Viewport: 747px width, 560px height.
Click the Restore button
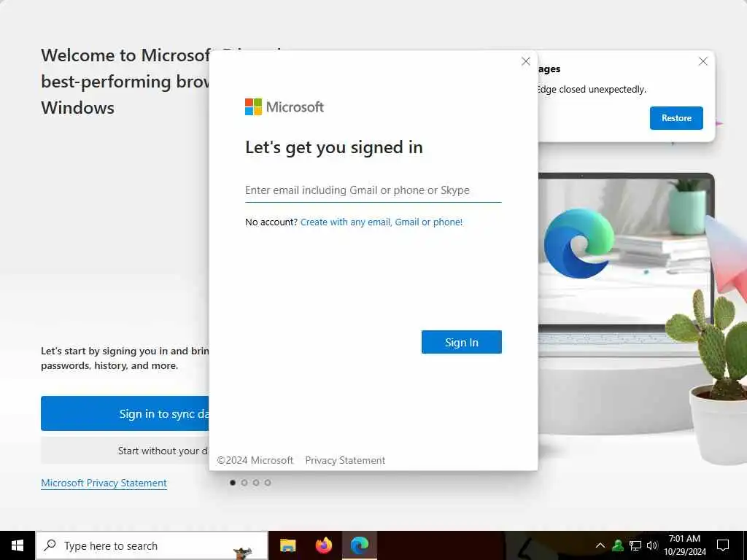[x=676, y=118]
